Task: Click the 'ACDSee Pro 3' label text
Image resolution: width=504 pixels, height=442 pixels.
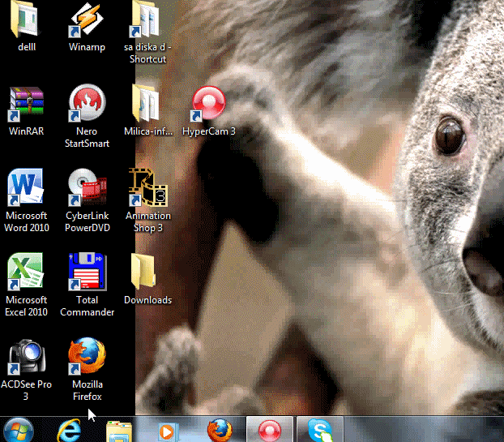Action: (26, 390)
